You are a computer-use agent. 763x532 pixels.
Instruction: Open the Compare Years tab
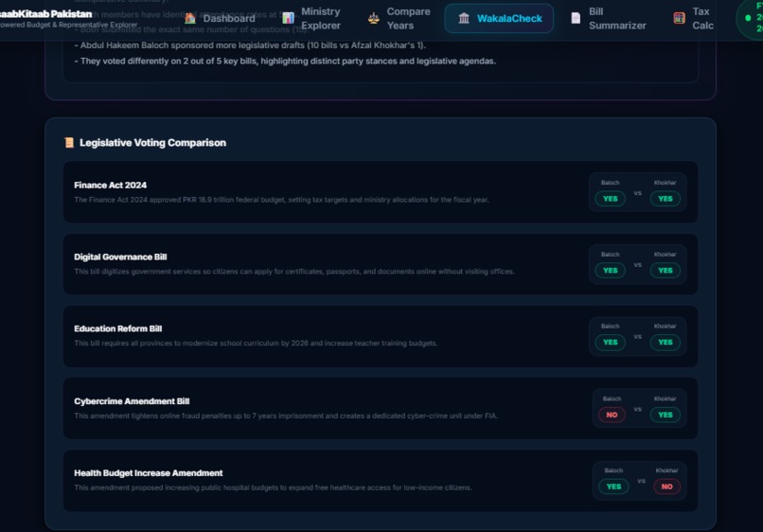(x=399, y=19)
